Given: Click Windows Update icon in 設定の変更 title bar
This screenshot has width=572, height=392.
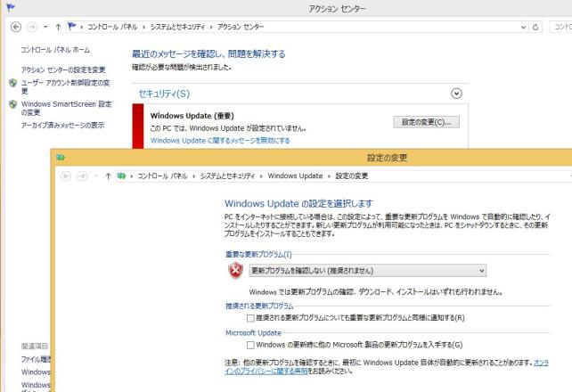Looking at the screenshot, I should [61, 158].
